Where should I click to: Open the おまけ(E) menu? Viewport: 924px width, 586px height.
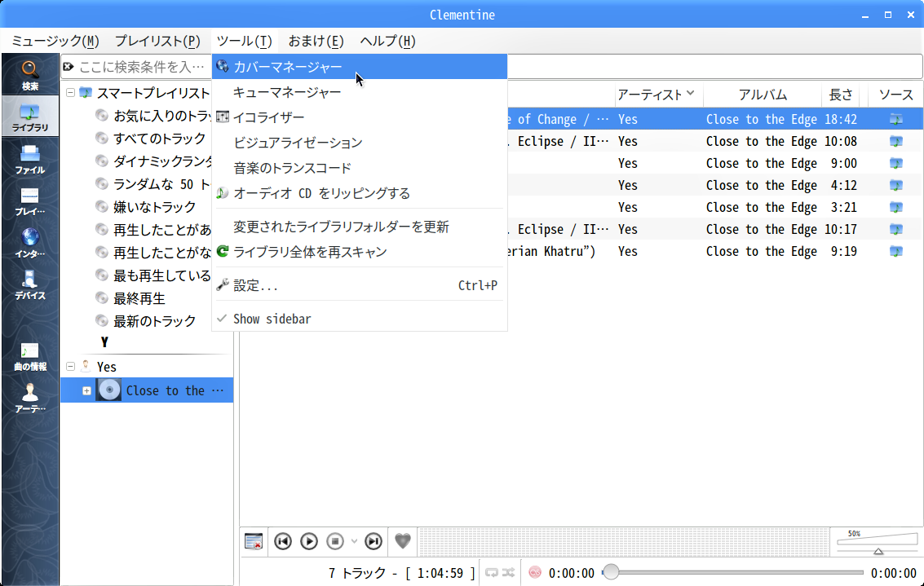click(316, 42)
